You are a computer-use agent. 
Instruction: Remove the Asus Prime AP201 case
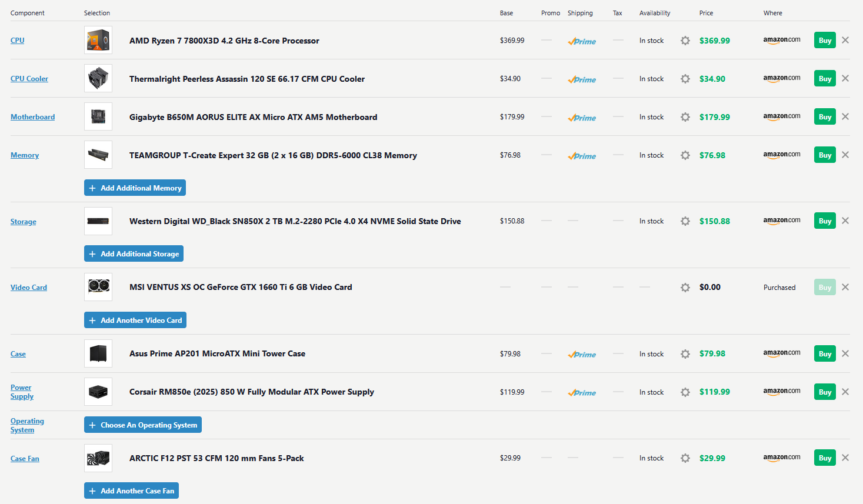click(845, 353)
